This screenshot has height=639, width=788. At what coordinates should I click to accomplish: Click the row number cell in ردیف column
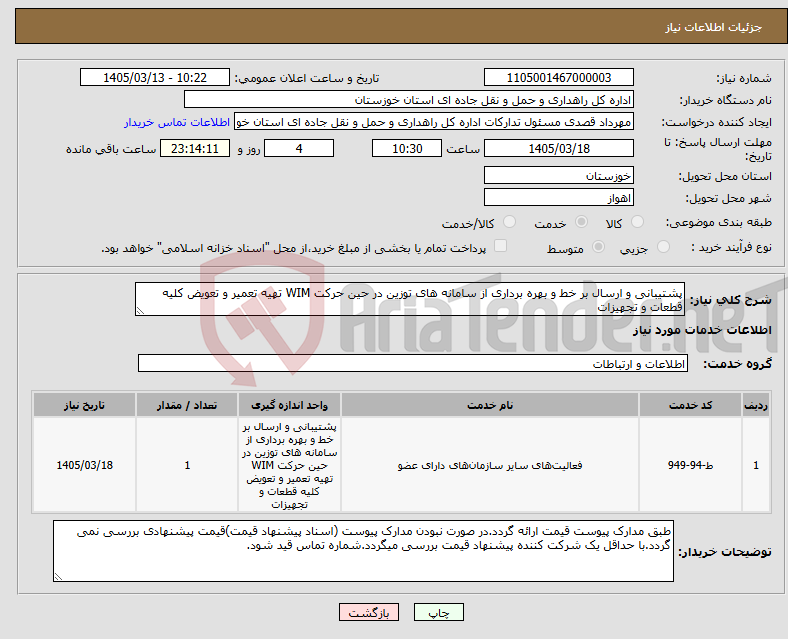pos(756,465)
